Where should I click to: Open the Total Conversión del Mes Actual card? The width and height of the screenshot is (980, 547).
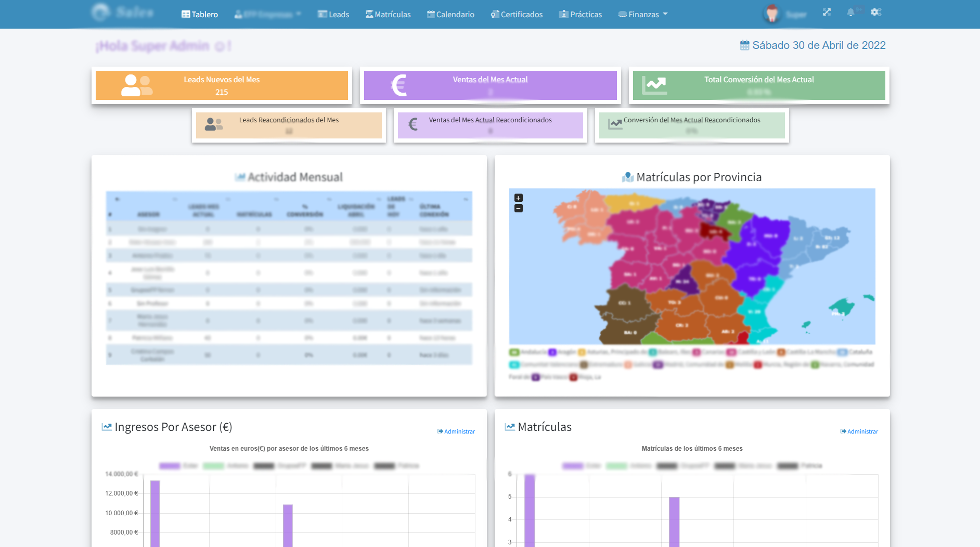(x=759, y=85)
